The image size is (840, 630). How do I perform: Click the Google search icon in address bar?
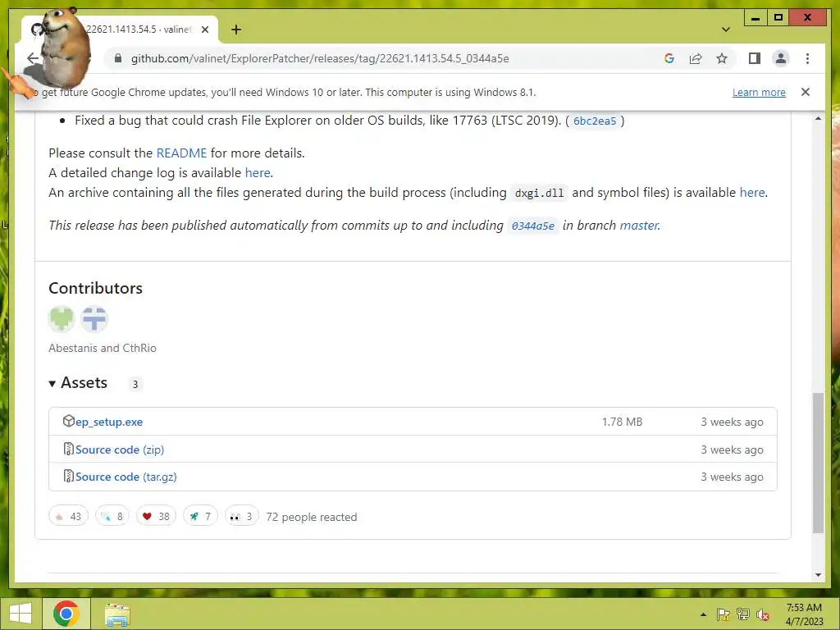[x=669, y=58]
